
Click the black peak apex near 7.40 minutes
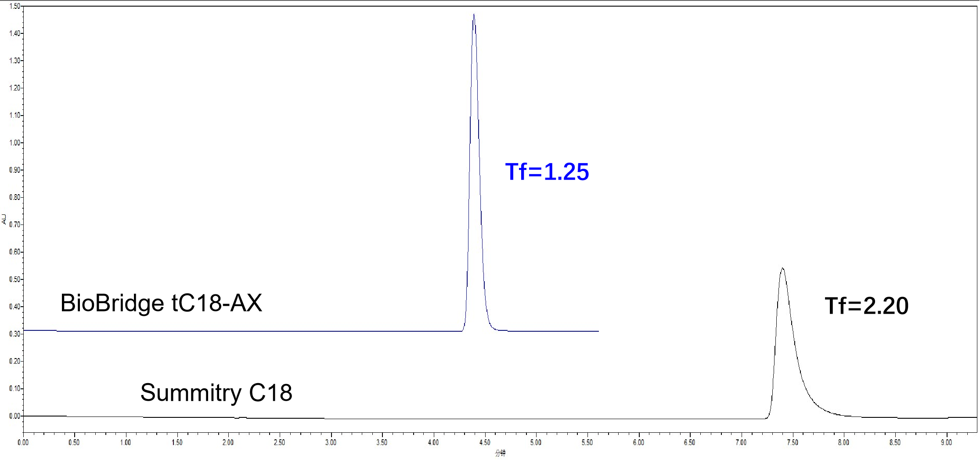coord(782,268)
